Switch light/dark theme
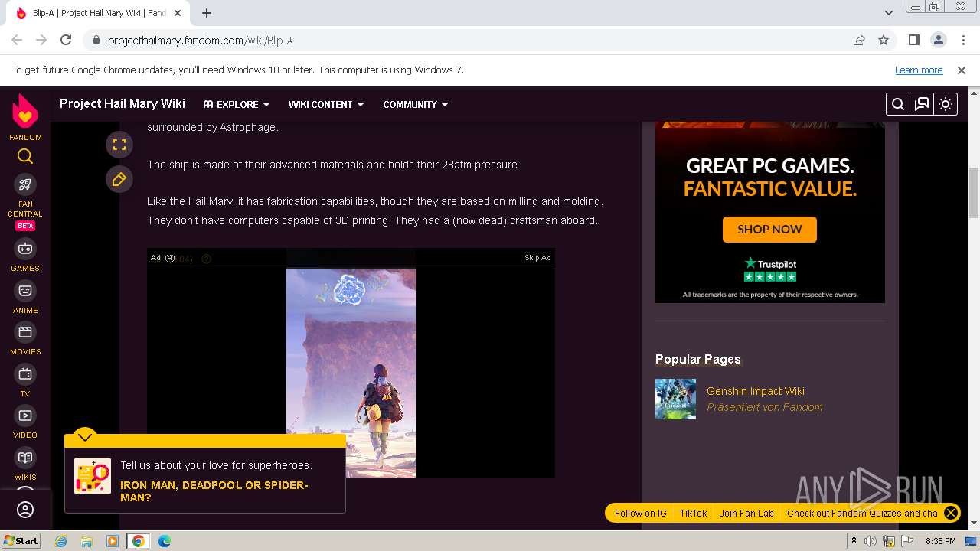980x551 pixels. tap(946, 104)
